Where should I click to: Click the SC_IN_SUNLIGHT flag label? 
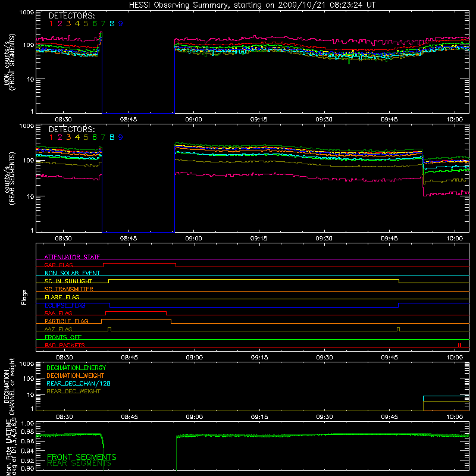click(68, 281)
